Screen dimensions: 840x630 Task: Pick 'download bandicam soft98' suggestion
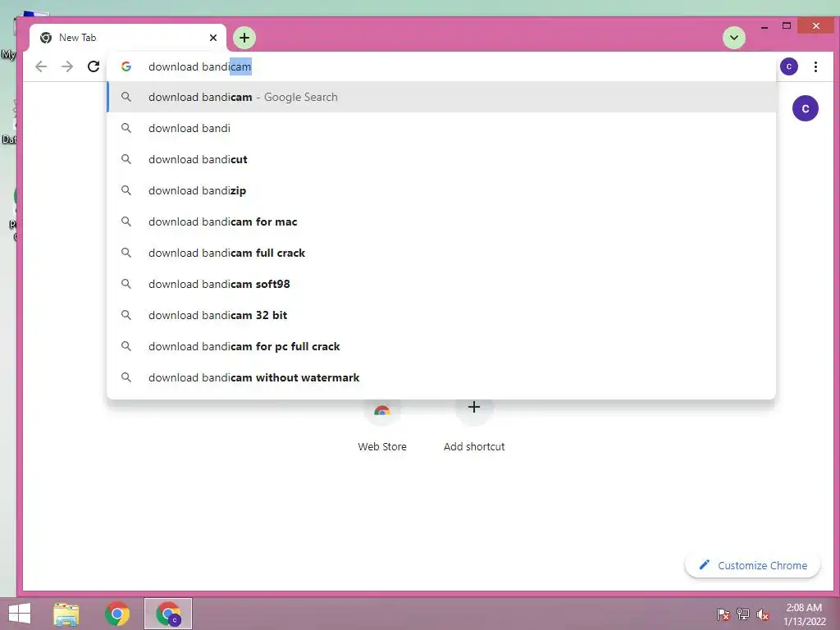point(441,283)
